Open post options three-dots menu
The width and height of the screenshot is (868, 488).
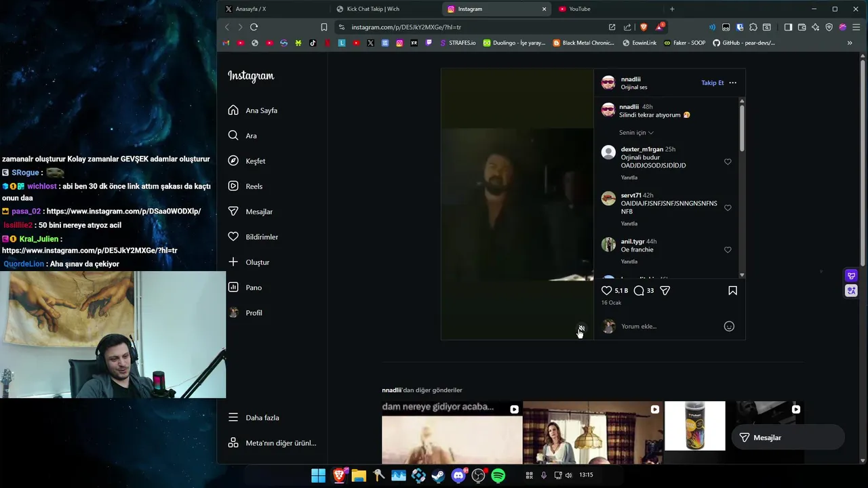click(732, 83)
